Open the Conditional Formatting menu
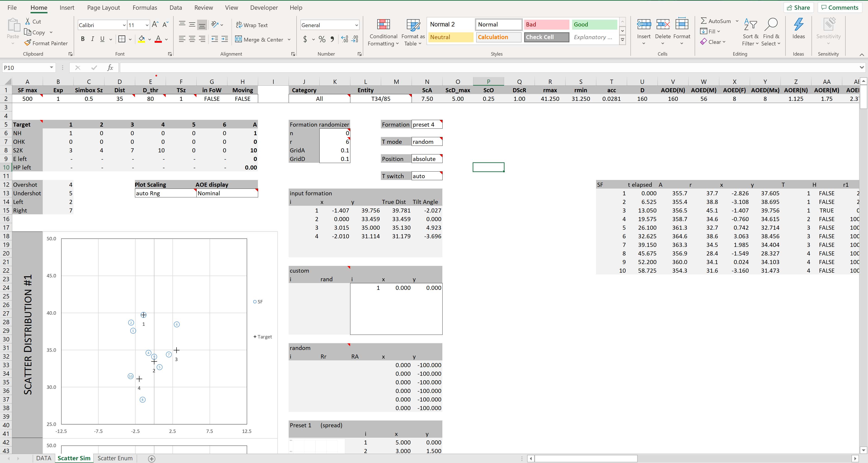The height and width of the screenshot is (463, 868). 383,33
